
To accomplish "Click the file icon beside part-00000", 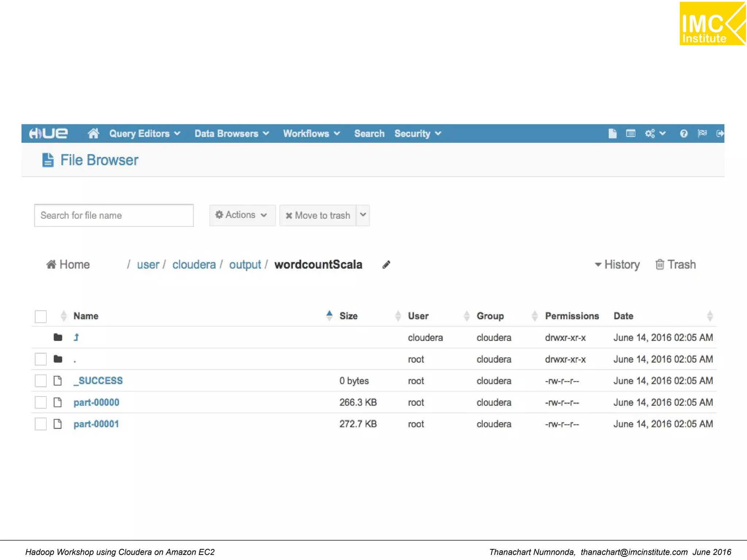I will (58, 402).
